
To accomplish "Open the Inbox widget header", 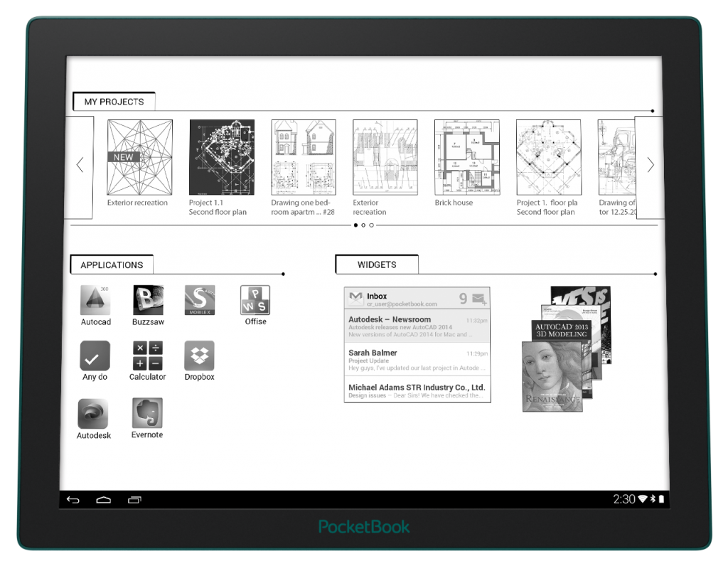I will point(417,298).
